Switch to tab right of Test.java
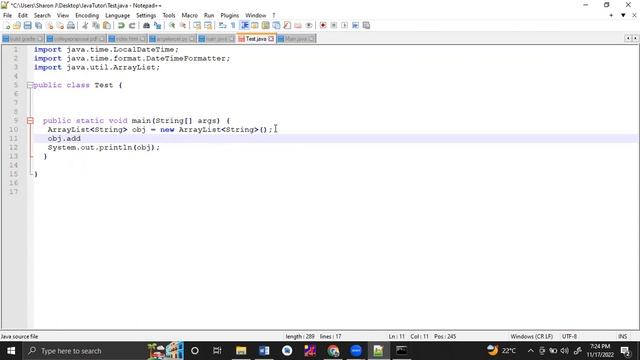The width and height of the screenshot is (640, 360). (x=296, y=39)
